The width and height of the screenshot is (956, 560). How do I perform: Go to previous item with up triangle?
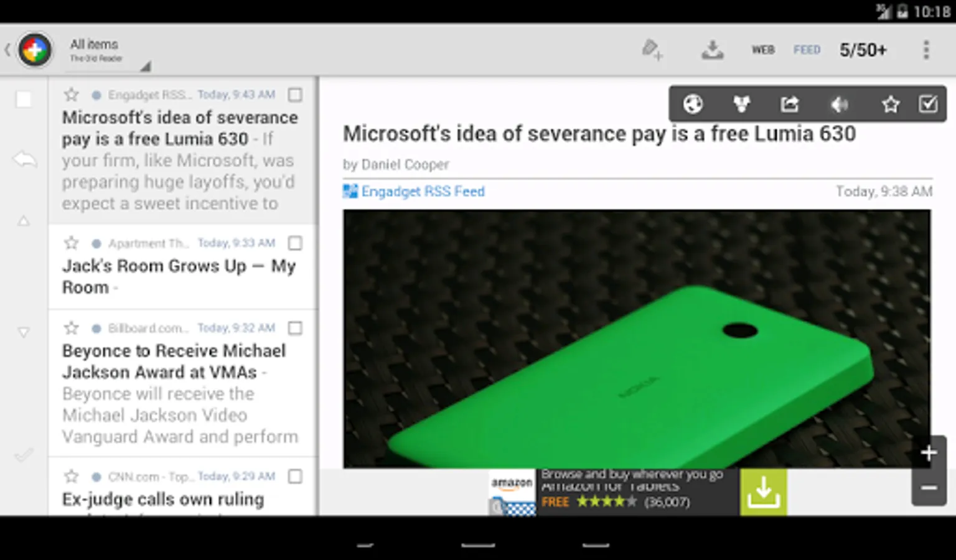coord(24,221)
